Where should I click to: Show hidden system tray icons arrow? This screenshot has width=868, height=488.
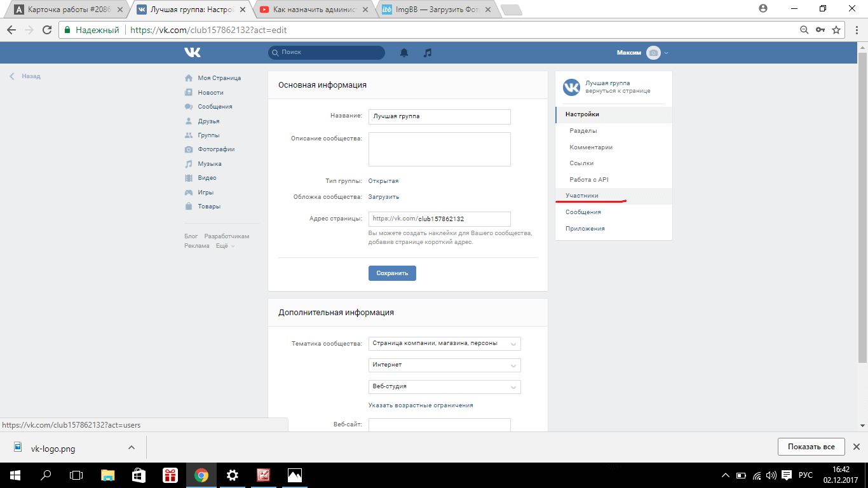pos(726,475)
